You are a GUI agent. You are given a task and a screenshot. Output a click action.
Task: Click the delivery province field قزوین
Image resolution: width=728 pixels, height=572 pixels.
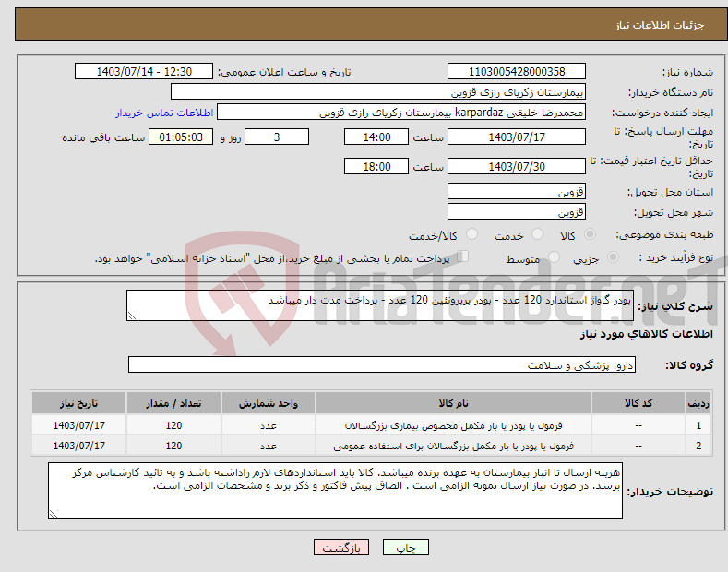(x=517, y=191)
